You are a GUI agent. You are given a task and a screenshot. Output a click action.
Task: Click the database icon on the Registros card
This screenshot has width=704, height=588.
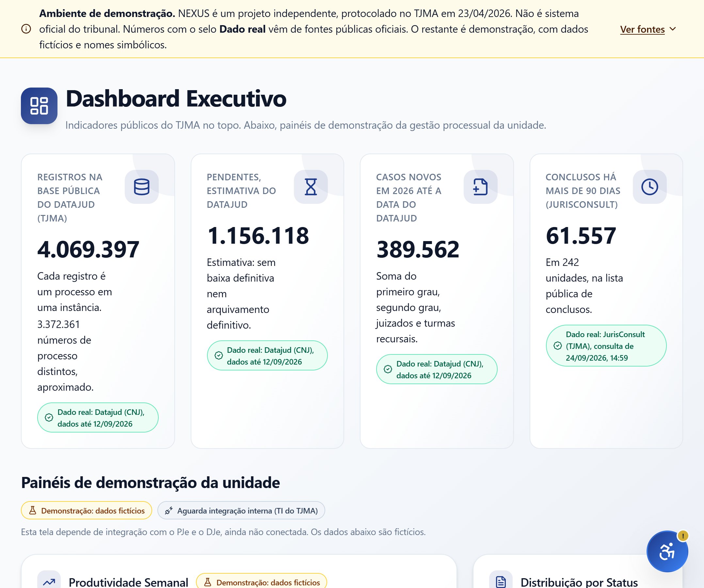(141, 187)
